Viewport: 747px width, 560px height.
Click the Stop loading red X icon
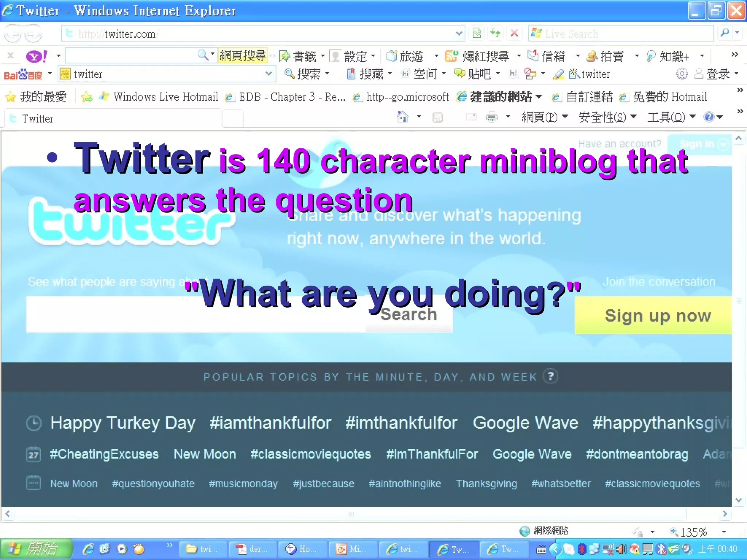(x=514, y=34)
